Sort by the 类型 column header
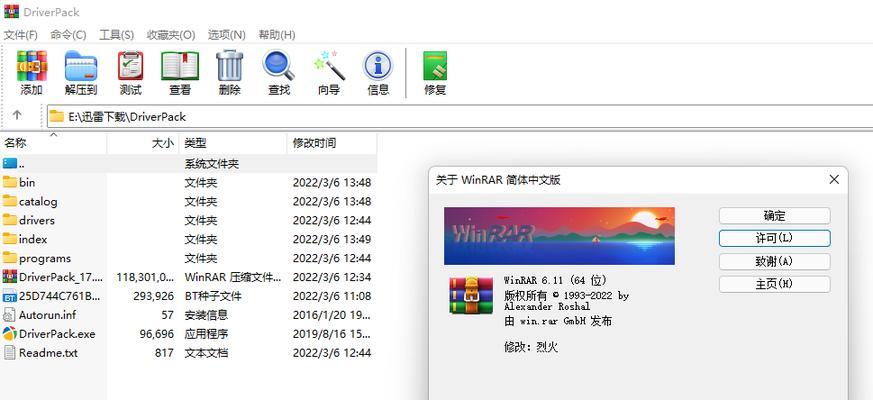The image size is (873, 400). coord(233,143)
